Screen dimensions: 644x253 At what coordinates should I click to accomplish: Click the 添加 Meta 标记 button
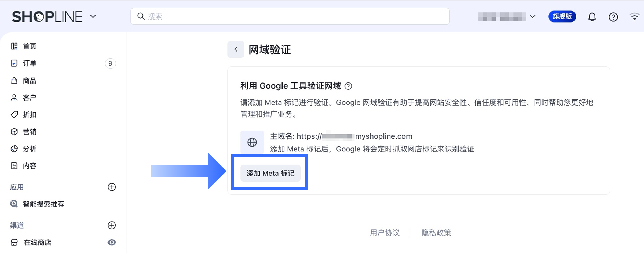tap(270, 173)
